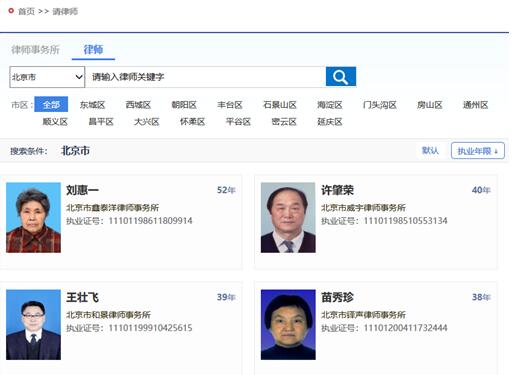
Task: Open 王壮飞 lawyer photo
Action: coord(33,325)
